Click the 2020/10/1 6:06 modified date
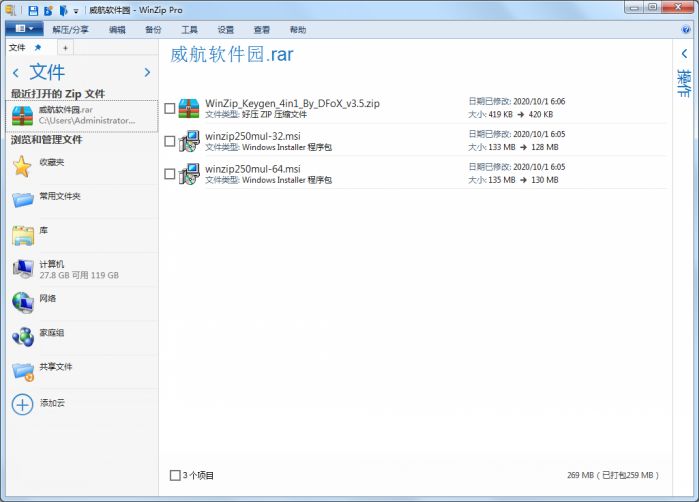 [x=539, y=101]
